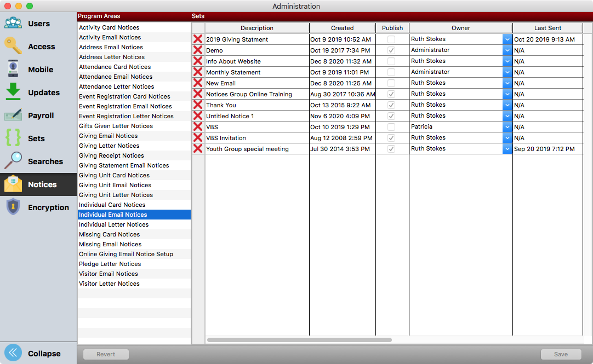The width and height of the screenshot is (593, 364).
Task: Delete the Demo notice with red X
Action: 198,50
